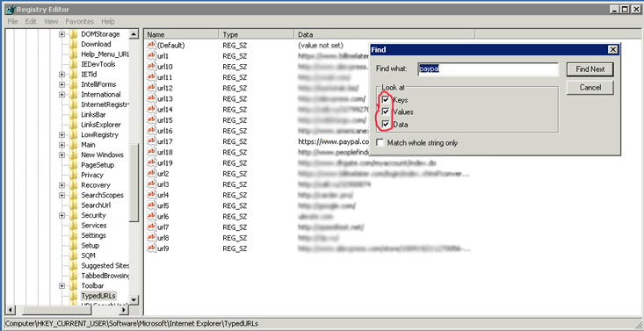Open the Registry Editor title bar icon

click(x=11, y=10)
